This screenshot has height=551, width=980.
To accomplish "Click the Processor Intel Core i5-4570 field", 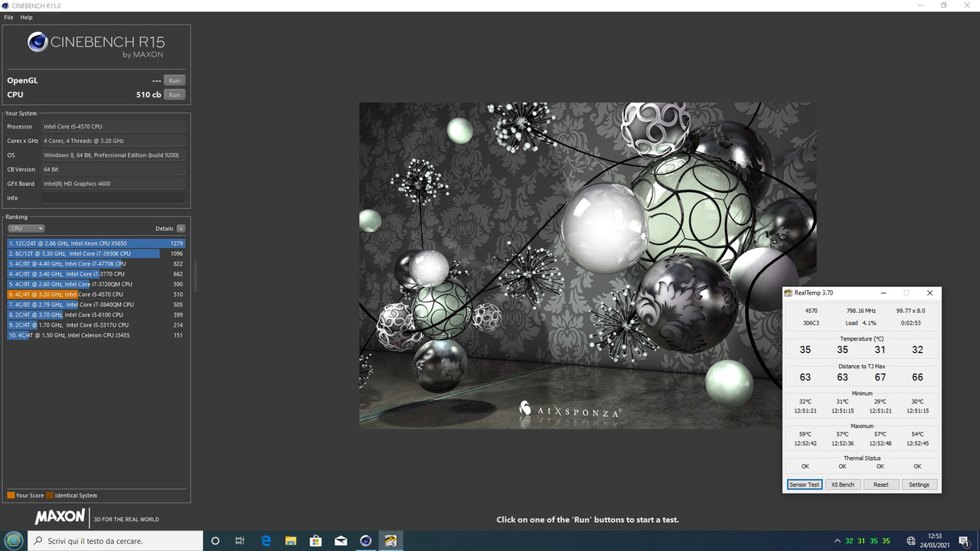I will point(113,127).
